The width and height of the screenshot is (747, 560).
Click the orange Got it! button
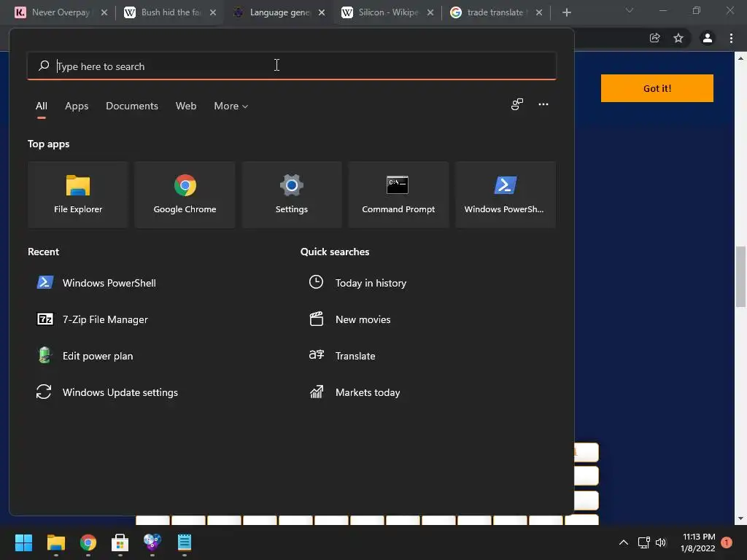coord(657,88)
